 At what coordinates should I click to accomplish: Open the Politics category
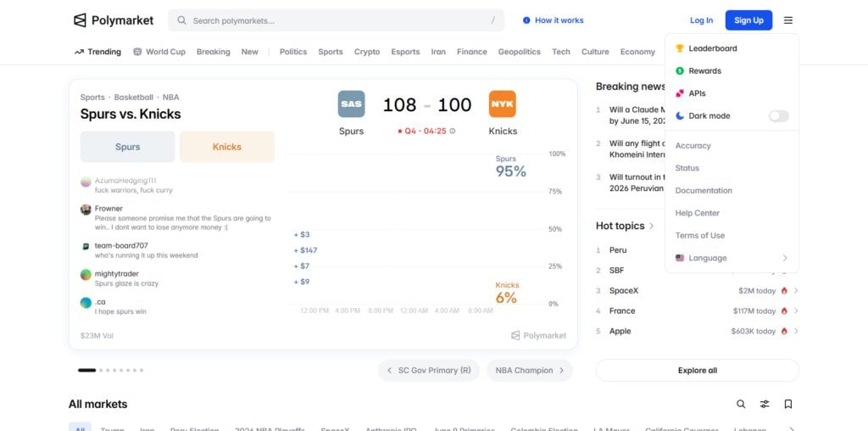[292, 52]
